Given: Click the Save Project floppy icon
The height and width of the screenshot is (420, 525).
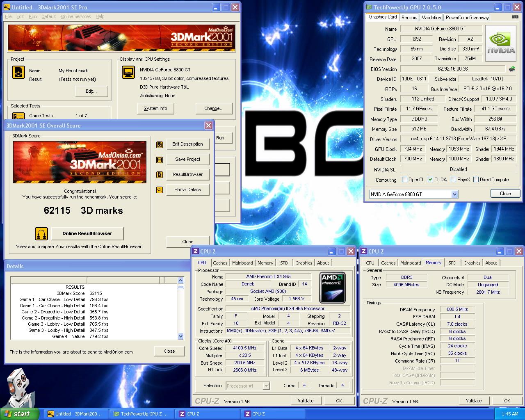Looking at the screenshot, I should 160,160.
